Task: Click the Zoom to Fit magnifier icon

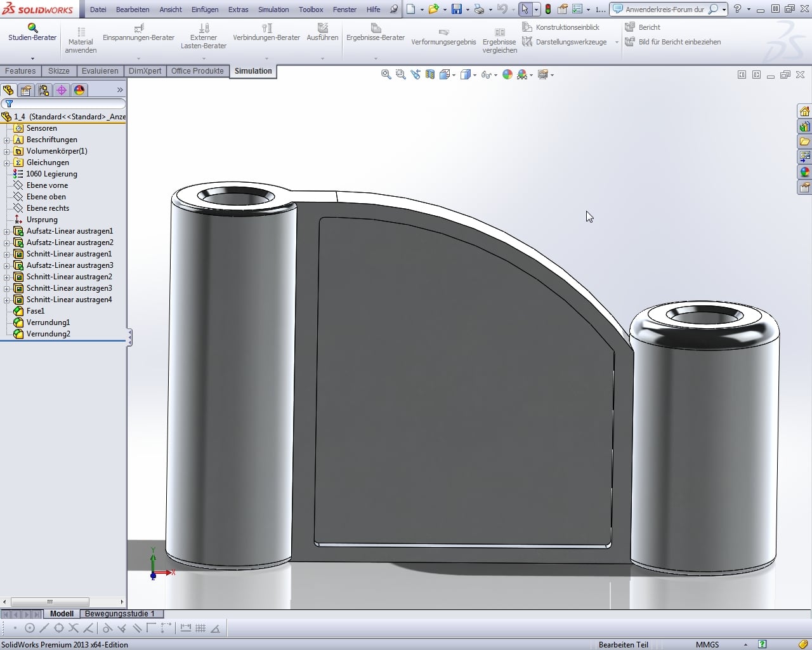Action: pos(386,74)
